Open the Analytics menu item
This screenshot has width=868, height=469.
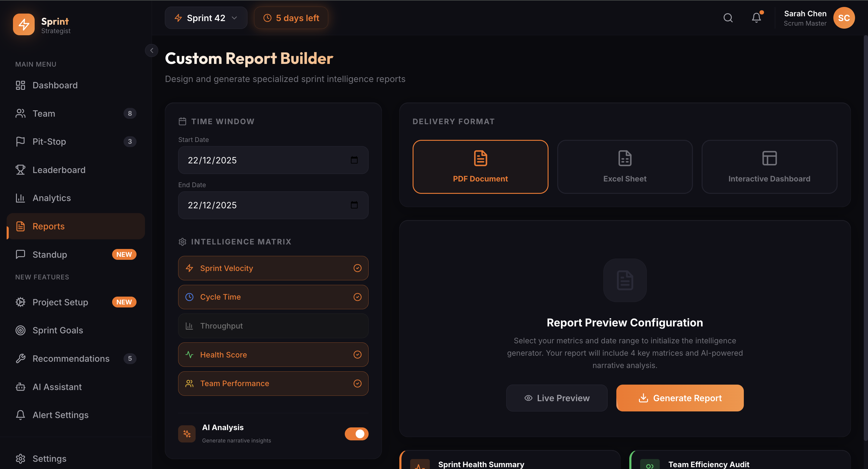pos(52,198)
